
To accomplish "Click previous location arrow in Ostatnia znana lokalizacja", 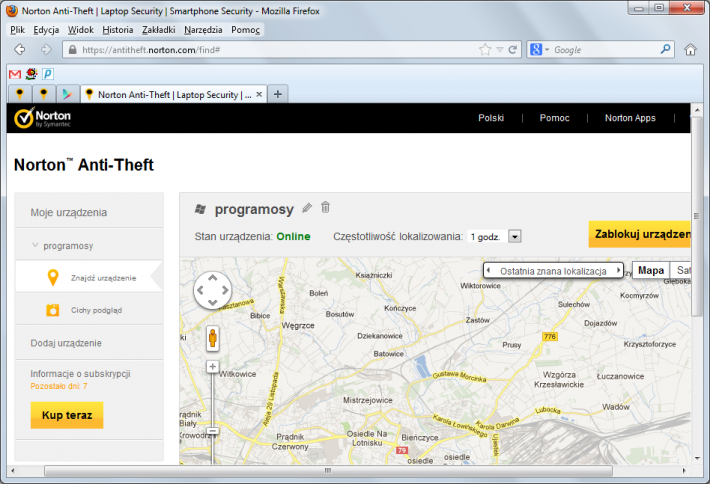I will [488, 270].
